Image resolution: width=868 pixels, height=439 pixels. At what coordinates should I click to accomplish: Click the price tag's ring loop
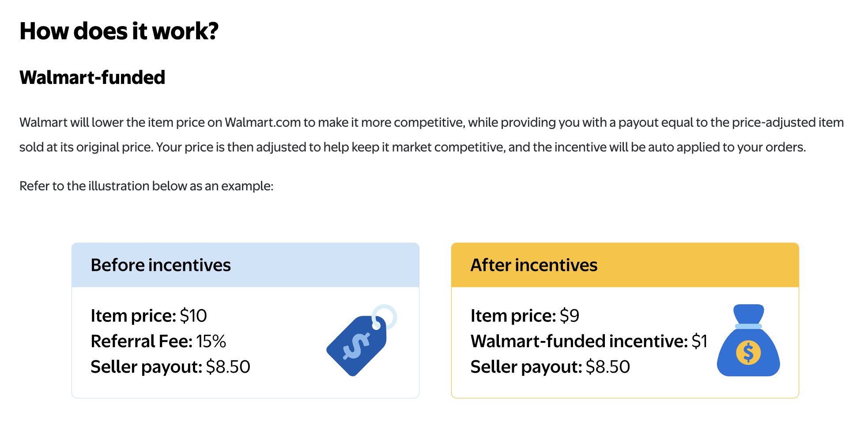pos(384,317)
